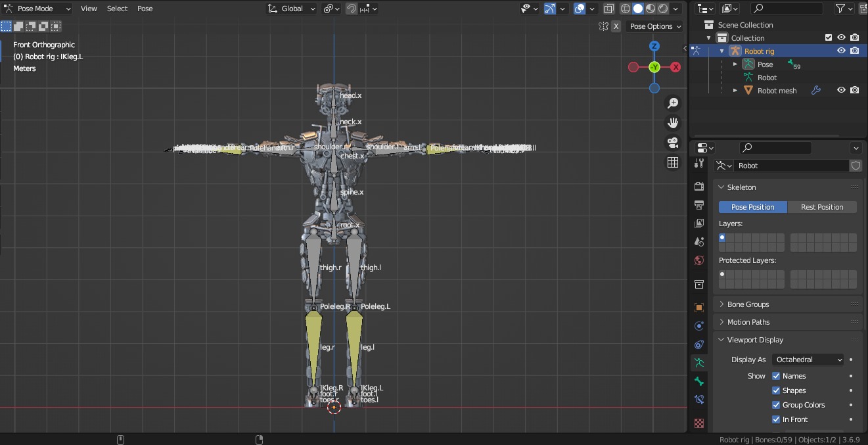Open the Texture properties tab

coord(699,423)
